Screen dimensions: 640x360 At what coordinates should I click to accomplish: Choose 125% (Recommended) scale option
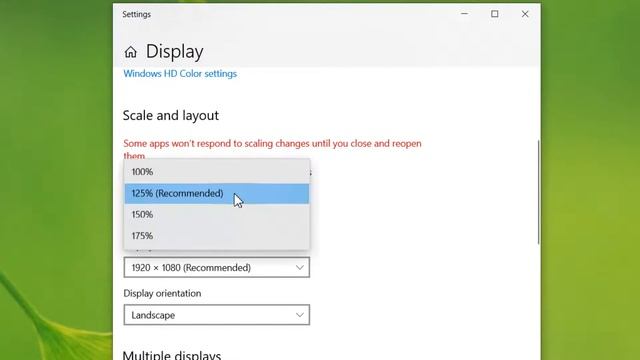pos(217,193)
